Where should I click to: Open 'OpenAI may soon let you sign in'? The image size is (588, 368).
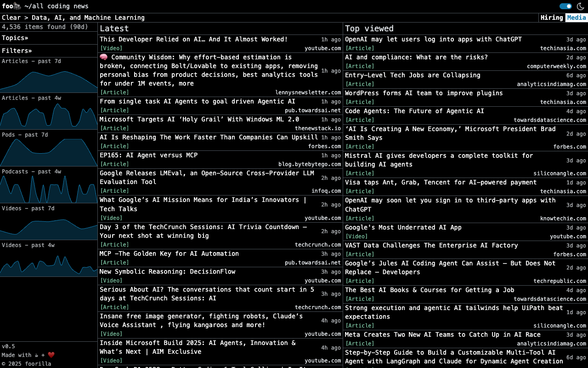(450, 205)
